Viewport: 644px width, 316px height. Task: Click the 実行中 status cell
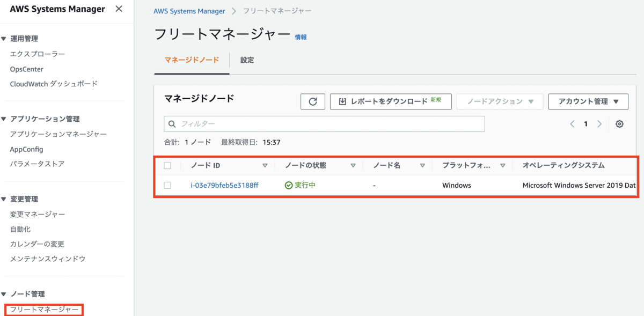(x=300, y=185)
